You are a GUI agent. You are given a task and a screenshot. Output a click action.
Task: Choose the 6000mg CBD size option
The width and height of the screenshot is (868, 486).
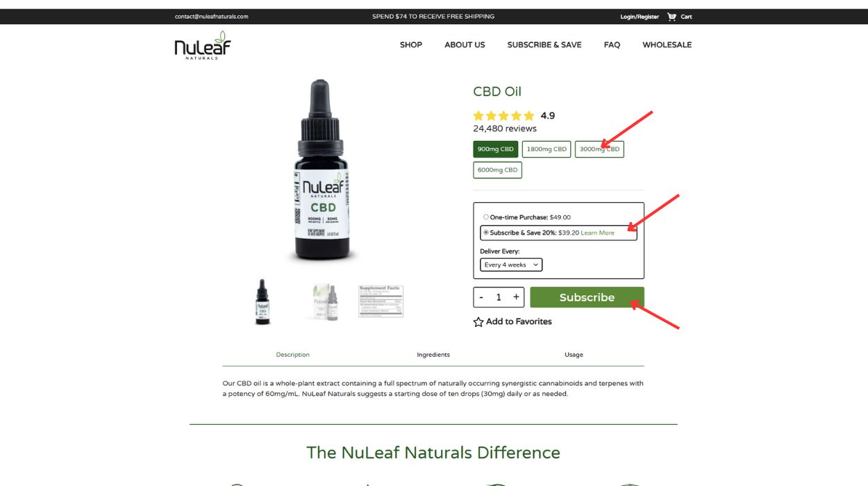[x=497, y=170]
